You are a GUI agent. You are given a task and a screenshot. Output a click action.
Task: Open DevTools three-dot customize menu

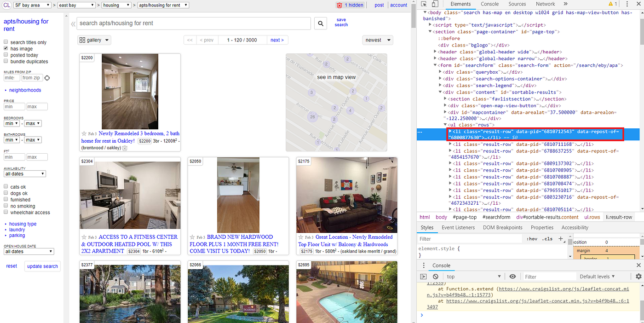click(x=627, y=4)
